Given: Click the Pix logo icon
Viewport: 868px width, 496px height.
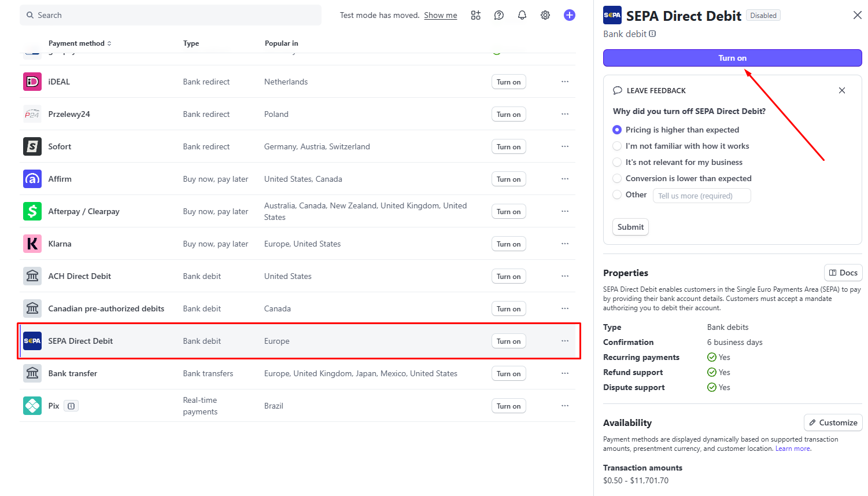Looking at the screenshot, I should click(32, 406).
